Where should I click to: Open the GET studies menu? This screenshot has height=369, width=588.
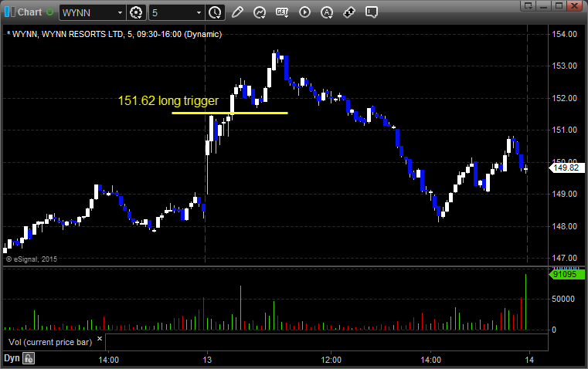(282, 12)
